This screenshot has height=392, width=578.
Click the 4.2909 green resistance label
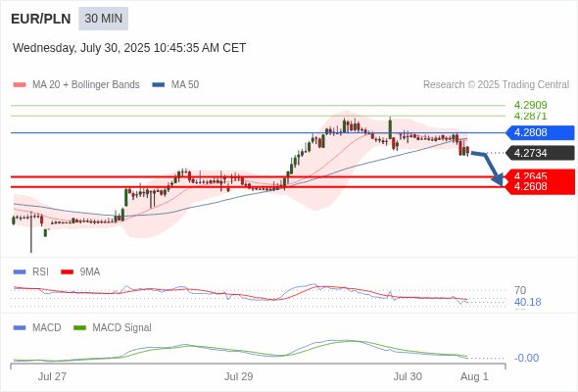tap(530, 105)
